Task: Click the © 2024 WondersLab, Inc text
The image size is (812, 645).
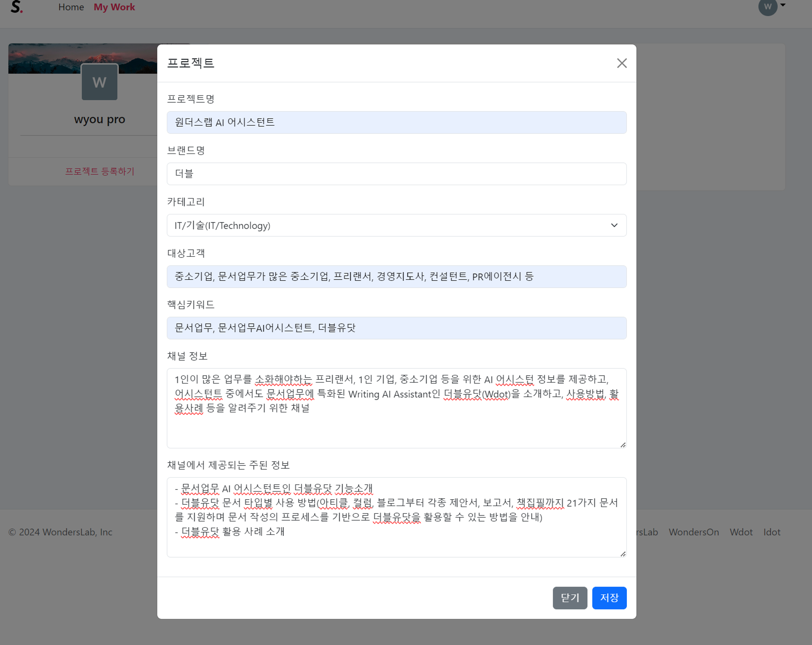Action: pos(60,532)
